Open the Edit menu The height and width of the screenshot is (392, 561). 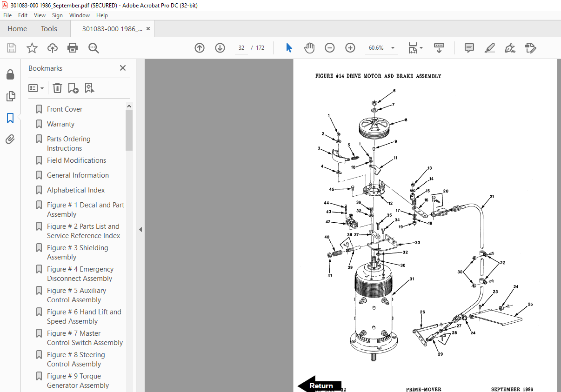click(x=23, y=15)
